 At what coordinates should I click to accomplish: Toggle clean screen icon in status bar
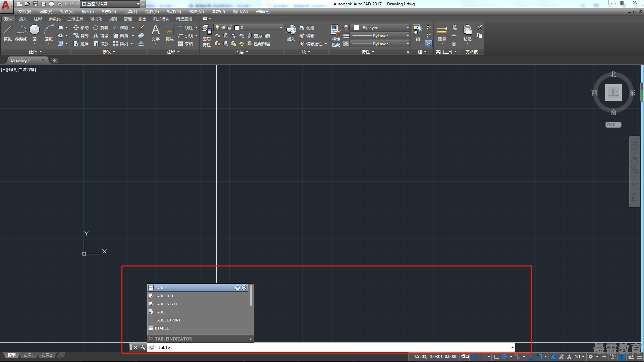631,357
